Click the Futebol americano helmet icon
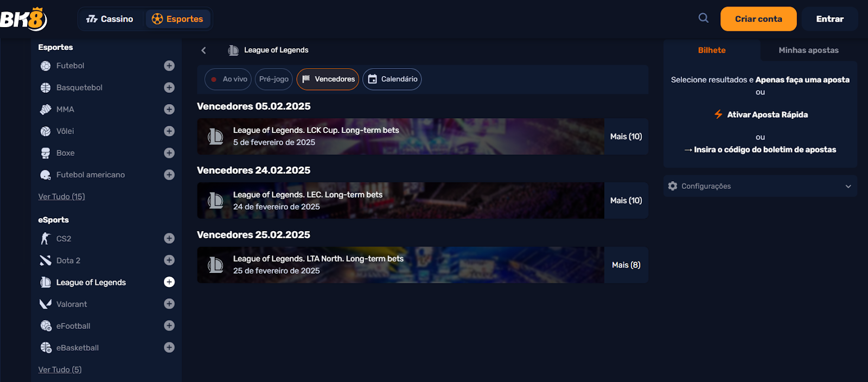This screenshot has height=382, width=868. 46,175
